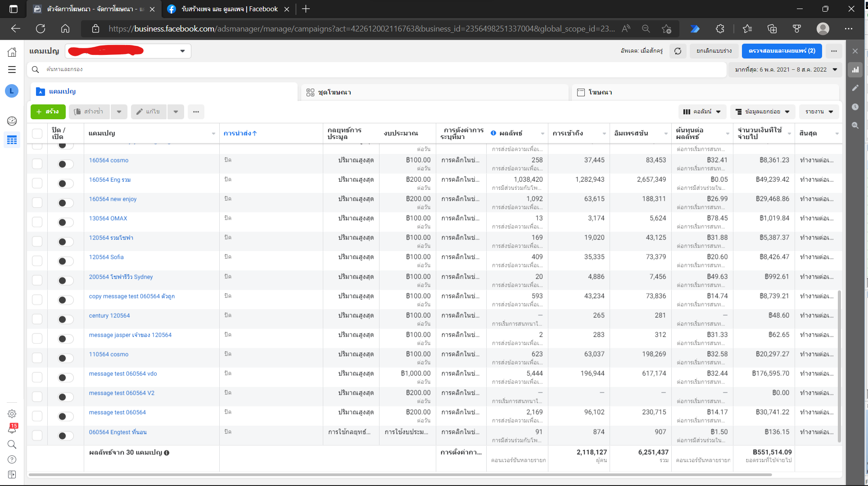
Task: Open the account avatar labeled L
Action: 12,91
